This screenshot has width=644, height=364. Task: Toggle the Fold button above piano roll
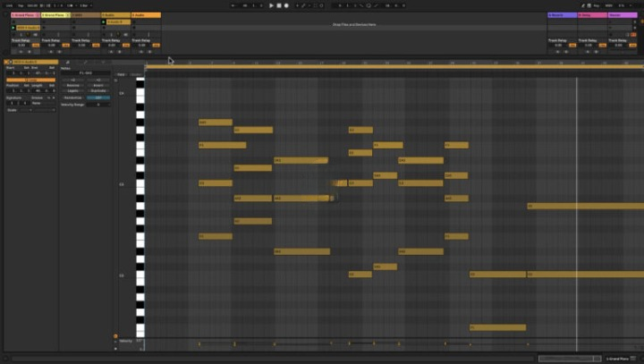pos(121,74)
